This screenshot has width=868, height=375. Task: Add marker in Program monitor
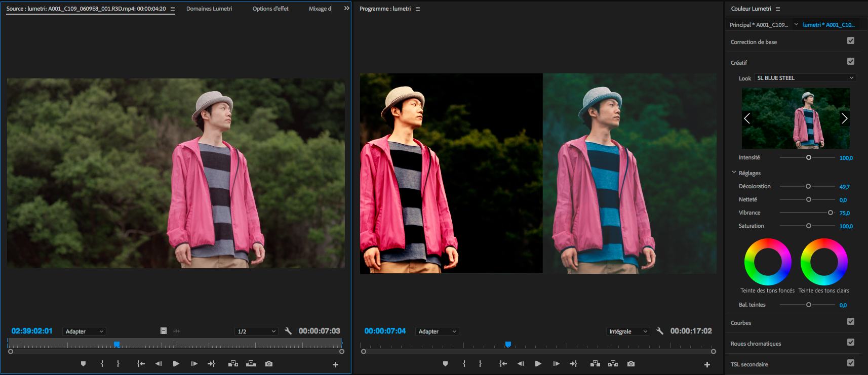pos(445,364)
